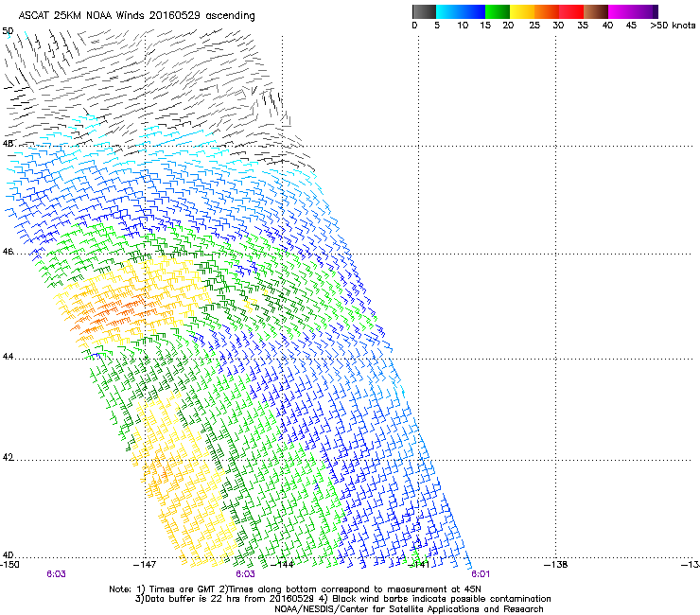The image size is (700, 615).
Task: Click the "48" latitude axis label
Action: pos(8,144)
